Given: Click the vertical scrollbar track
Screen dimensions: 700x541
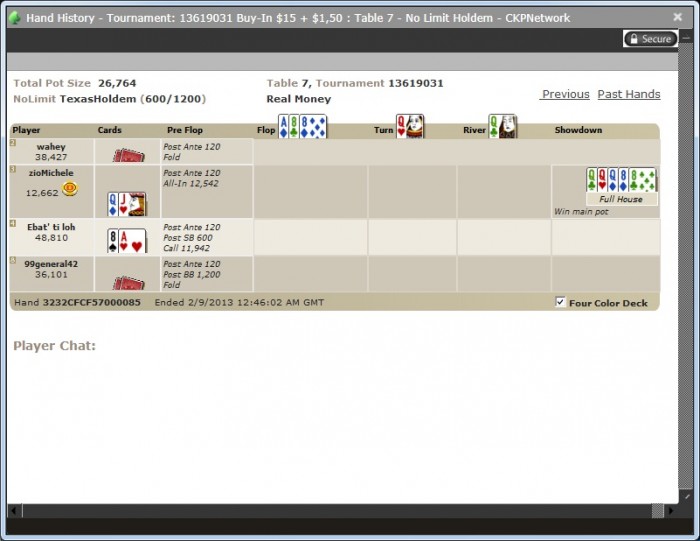Looking at the screenshot, I should (686, 268).
